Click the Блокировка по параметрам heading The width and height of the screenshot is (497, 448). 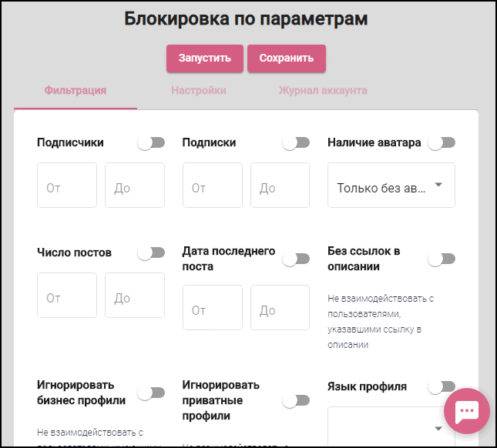246,18
